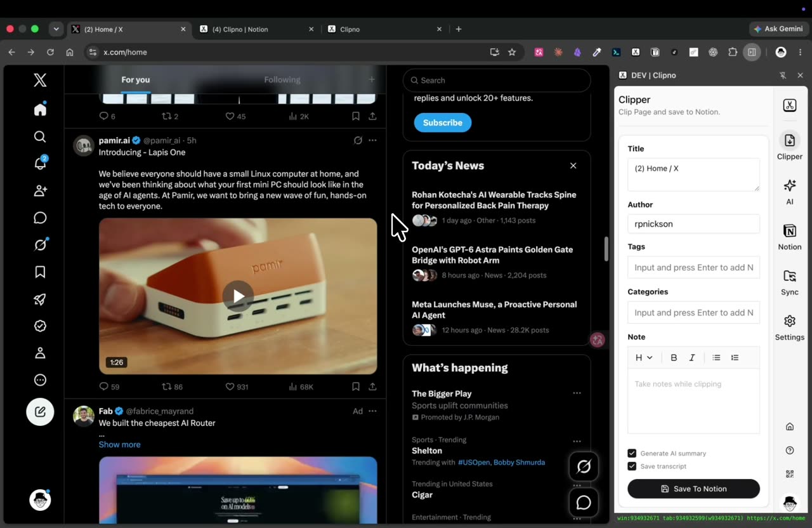
Task: Switch to the Clipno | Notion browser tab
Action: pyautogui.click(x=256, y=29)
